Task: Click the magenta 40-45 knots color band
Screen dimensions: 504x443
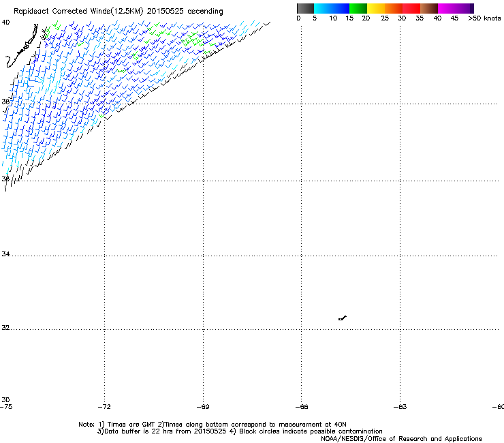Action: click(x=447, y=8)
